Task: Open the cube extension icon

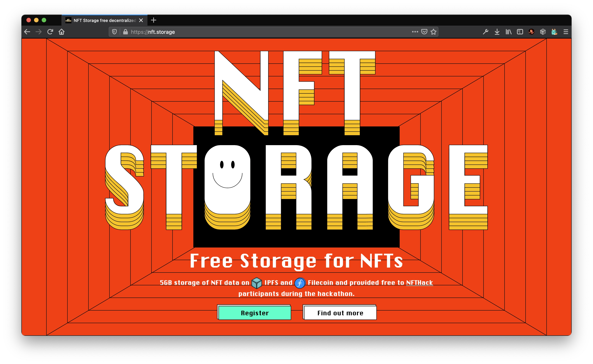Action: (543, 32)
